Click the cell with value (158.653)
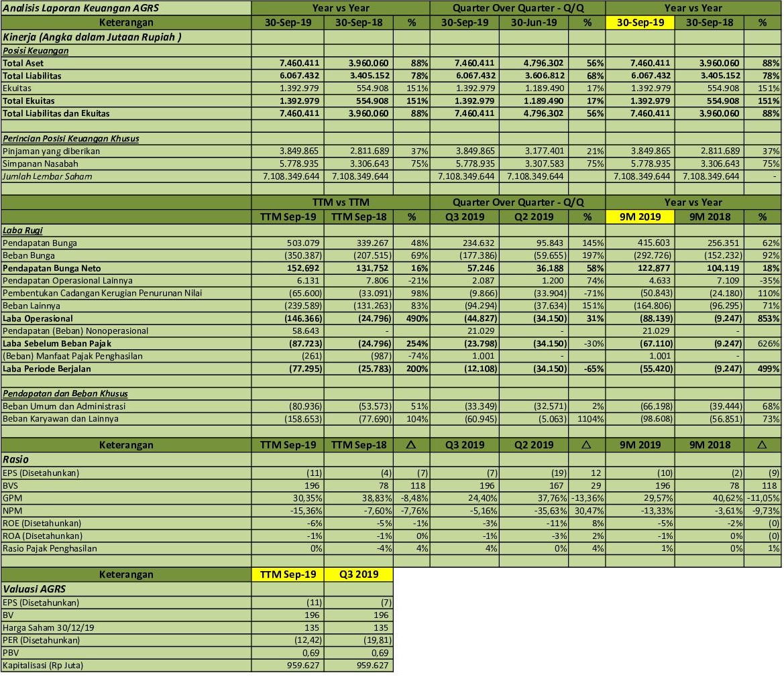Image resolution: width=784 pixels, height=677 pixels. 288,419
